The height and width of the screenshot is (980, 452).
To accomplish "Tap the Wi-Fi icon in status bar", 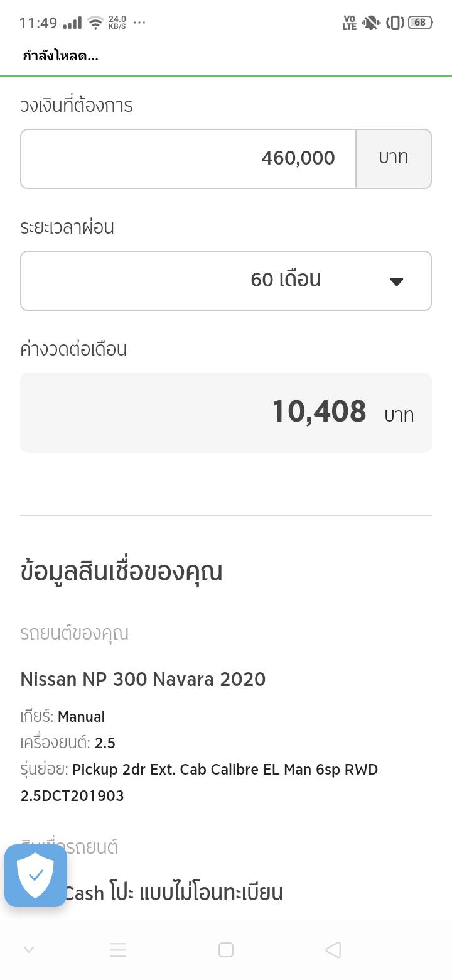I will pos(95,23).
